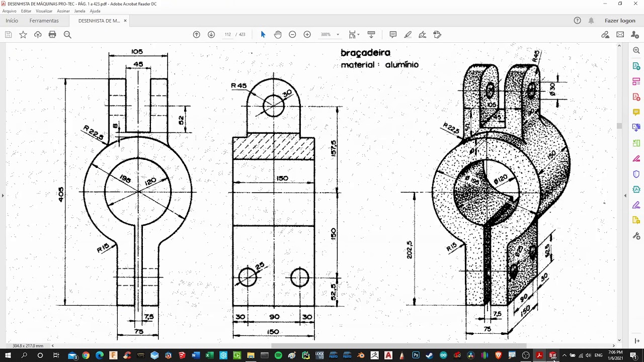Open right pane search tool icon
This screenshot has height=362, width=644.
pyautogui.click(x=636, y=51)
